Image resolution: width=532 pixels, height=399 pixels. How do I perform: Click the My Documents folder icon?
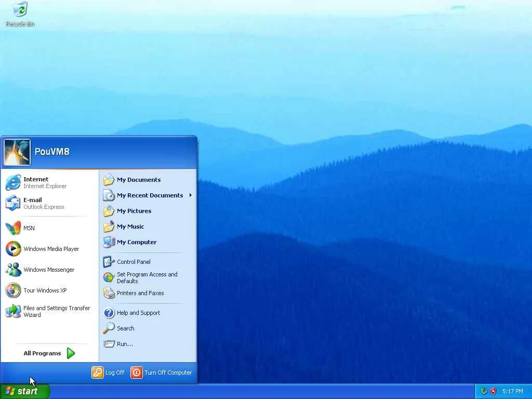tap(109, 180)
